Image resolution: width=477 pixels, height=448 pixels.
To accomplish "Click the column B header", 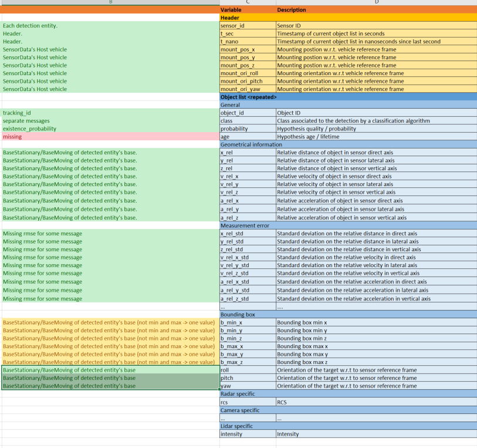I will [110, 2].
